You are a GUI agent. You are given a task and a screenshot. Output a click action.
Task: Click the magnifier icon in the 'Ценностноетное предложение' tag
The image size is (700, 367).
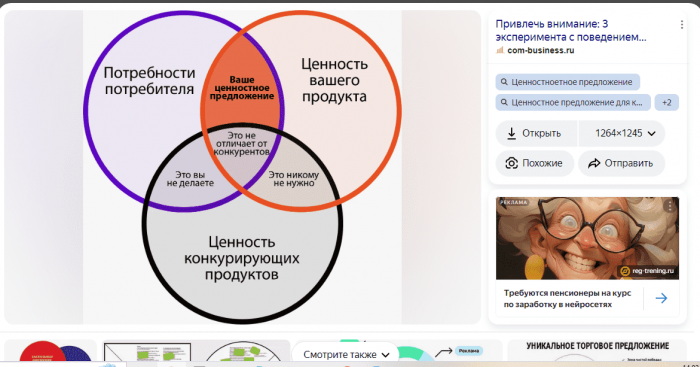coord(504,82)
